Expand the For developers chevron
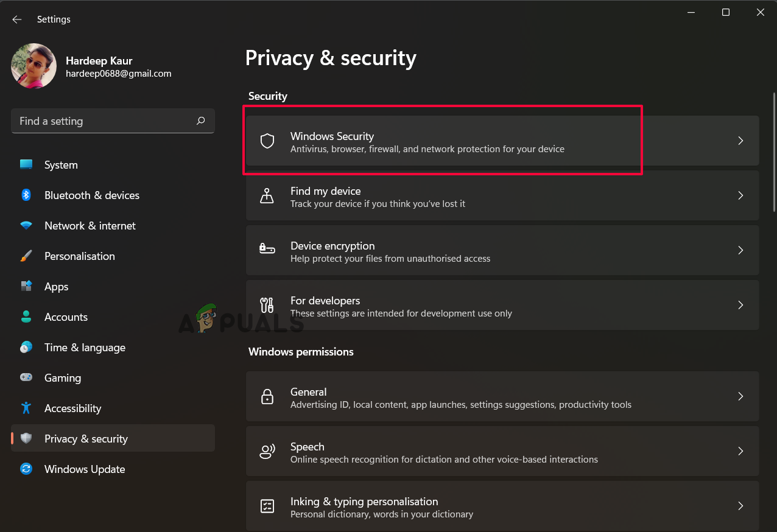 740,305
